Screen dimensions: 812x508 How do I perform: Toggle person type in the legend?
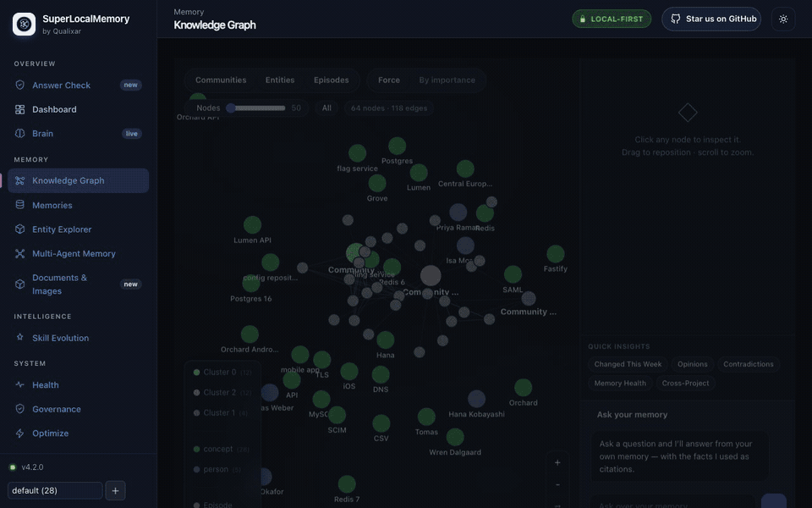217,469
